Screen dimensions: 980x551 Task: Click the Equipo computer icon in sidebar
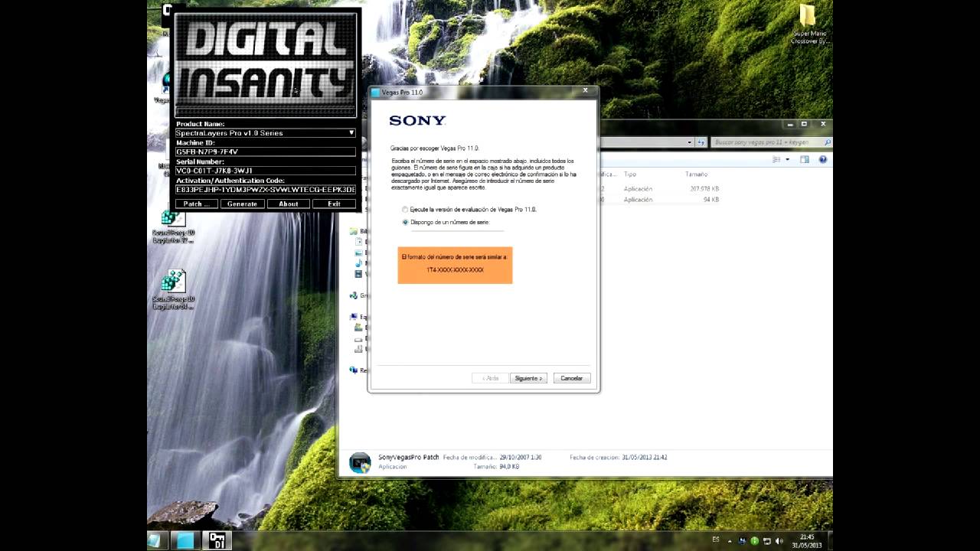pyautogui.click(x=354, y=317)
